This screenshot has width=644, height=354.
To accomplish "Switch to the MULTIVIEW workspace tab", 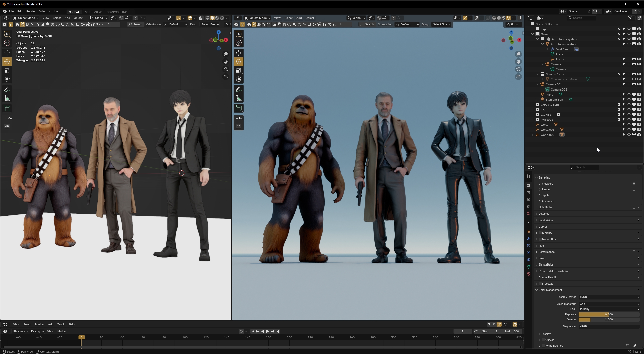I will [x=93, y=12].
